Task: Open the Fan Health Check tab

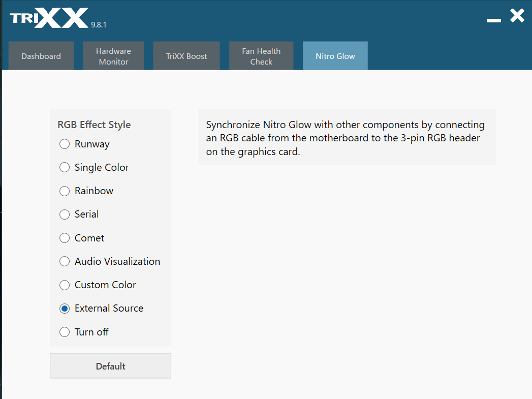Action: [x=261, y=56]
